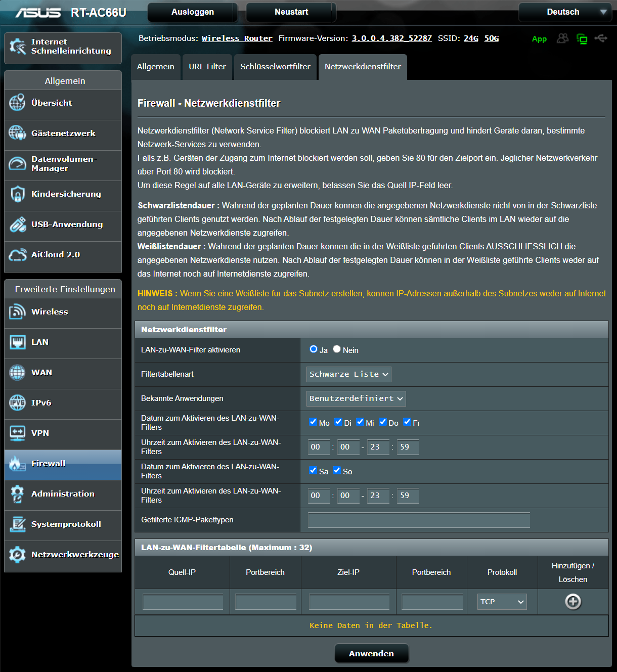Screen dimensions: 617x672
Task: Select the Netzwerkdienstfilter tab
Action: (363, 67)
